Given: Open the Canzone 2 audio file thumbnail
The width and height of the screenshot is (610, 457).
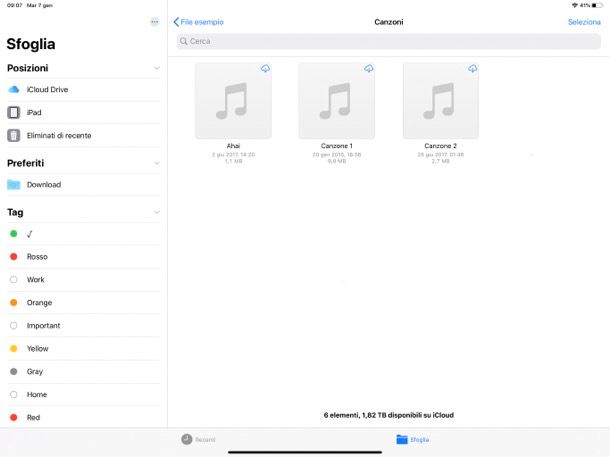Looking at the screenshot, I should pyautogui.click(x=440, y=101).
